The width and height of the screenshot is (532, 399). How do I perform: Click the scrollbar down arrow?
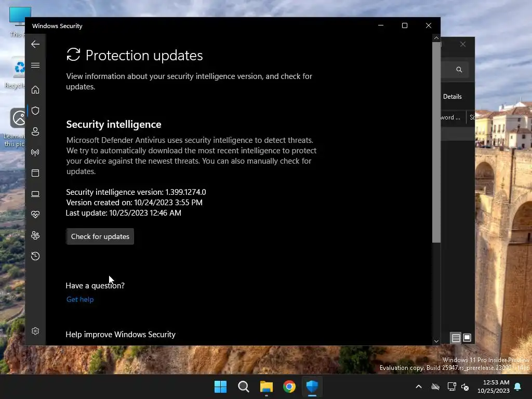tap(436, 341)
